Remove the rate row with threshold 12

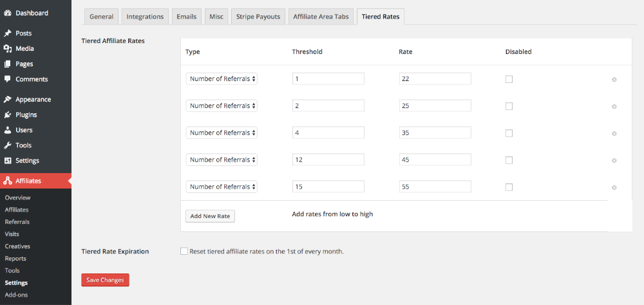614,160
